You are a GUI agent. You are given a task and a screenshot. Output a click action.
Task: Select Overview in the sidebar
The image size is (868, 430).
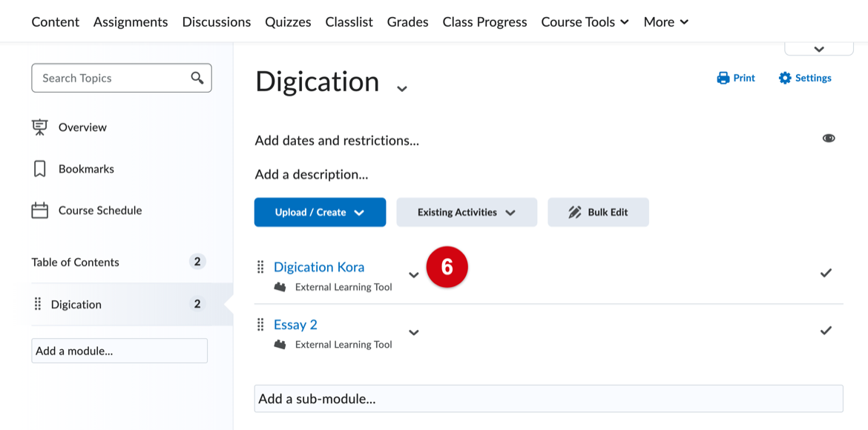pos(82,128)
